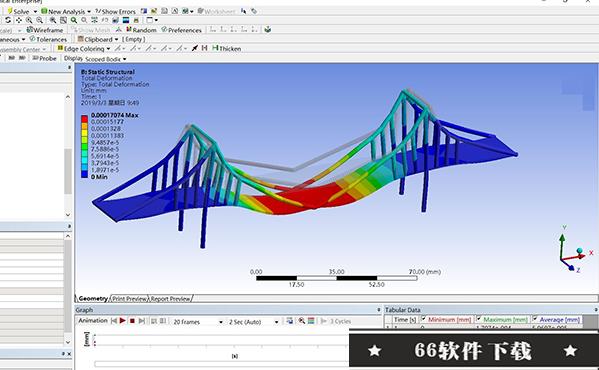The image size is (599, 370).
Task: Open the New Analysis dropdown
Action: tap(89, 11)
